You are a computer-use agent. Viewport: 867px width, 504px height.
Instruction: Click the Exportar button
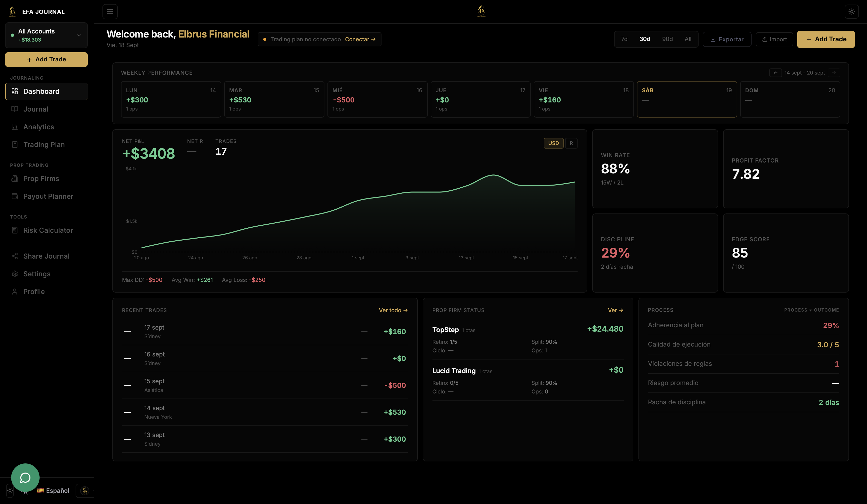(727, 39)
